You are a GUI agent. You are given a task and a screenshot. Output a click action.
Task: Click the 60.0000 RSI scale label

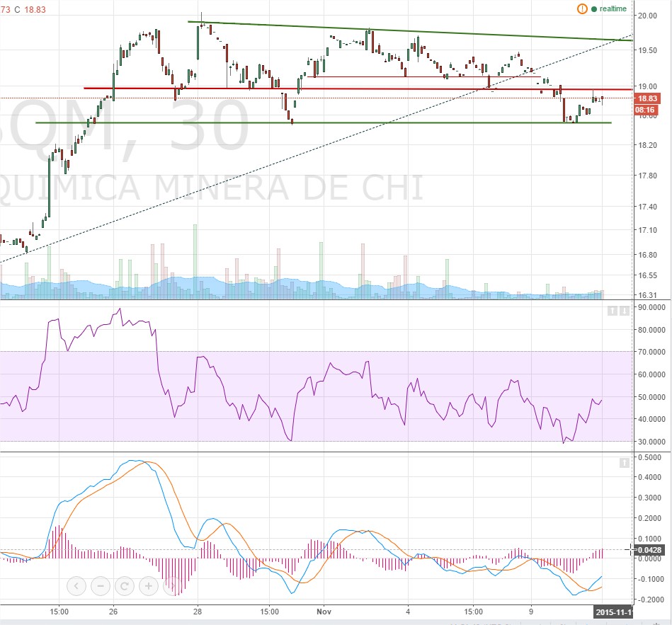point(651,374)
